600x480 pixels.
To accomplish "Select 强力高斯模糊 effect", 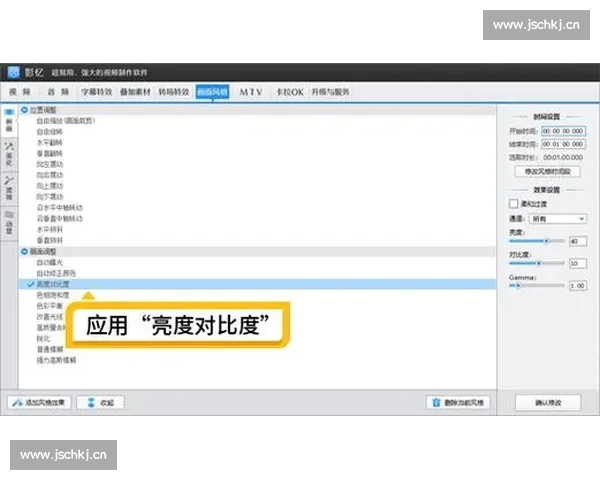I will coord(56,360).
